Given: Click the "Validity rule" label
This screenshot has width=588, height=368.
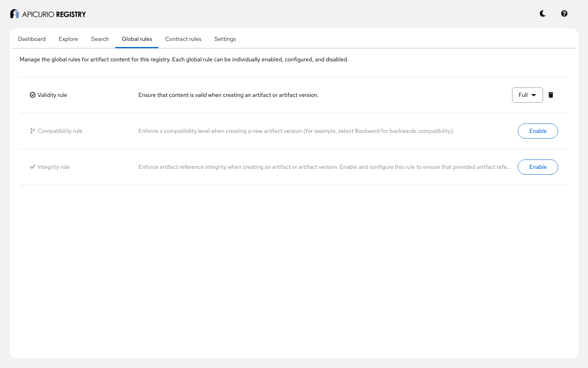Looking at the screenshot, I should 52,95.
